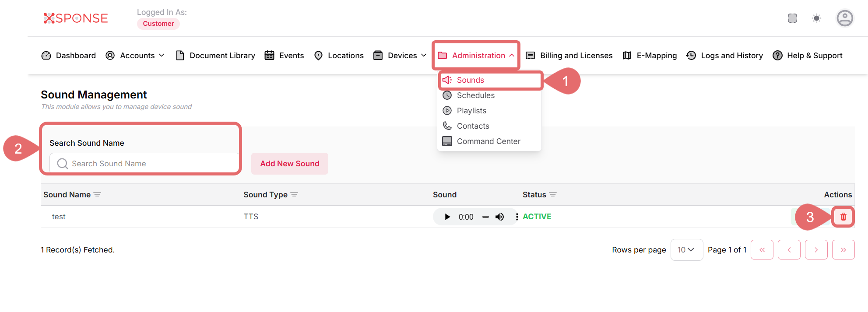Click the user profile avatar icon

844,18
